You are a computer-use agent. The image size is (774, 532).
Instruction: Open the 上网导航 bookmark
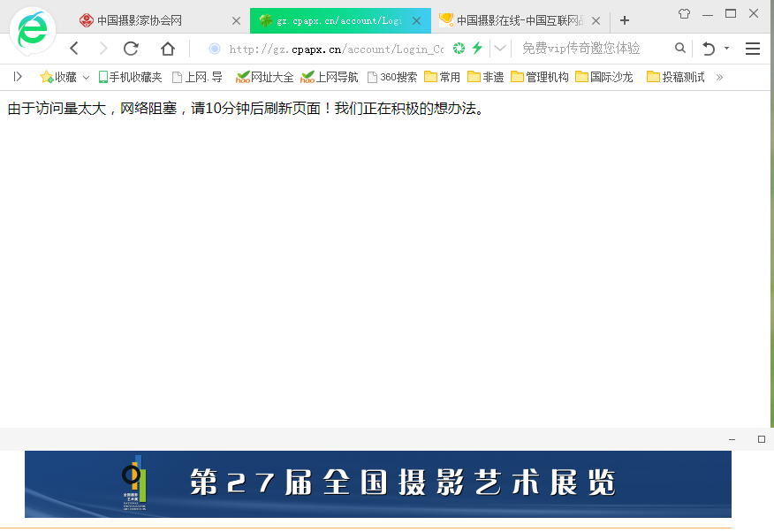pyautogui.click(x=330, y=77)
